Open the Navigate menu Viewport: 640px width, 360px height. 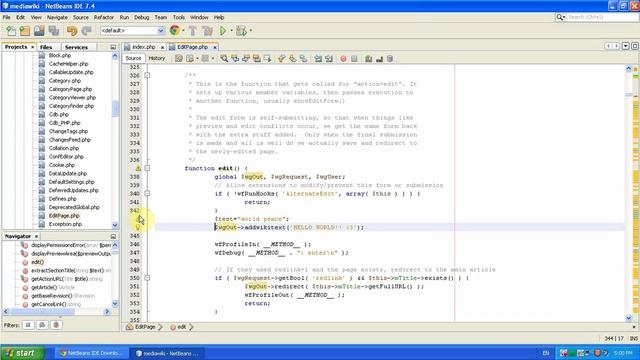pyautogui.click(x=57, y=18)
